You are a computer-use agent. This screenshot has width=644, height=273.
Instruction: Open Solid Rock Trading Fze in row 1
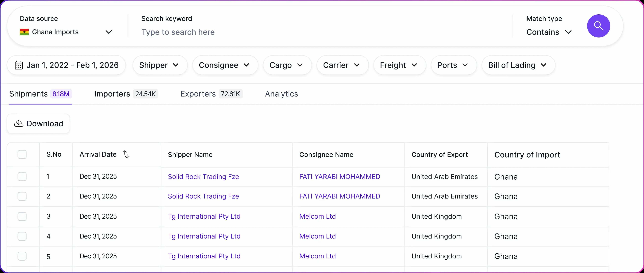(203, 177)
